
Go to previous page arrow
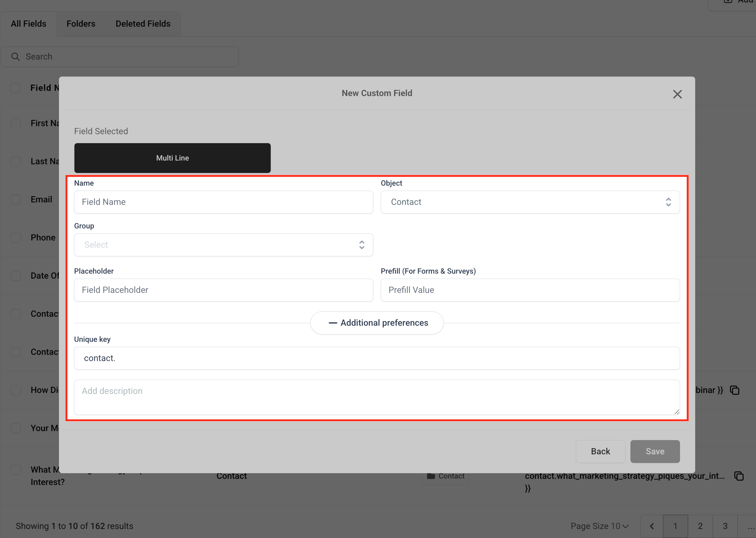(x=651, y=526)
